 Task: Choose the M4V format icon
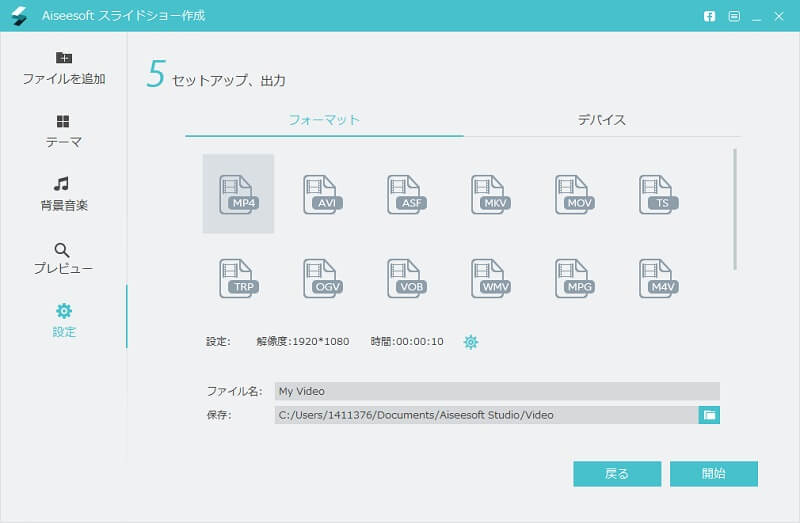(659, 278)
